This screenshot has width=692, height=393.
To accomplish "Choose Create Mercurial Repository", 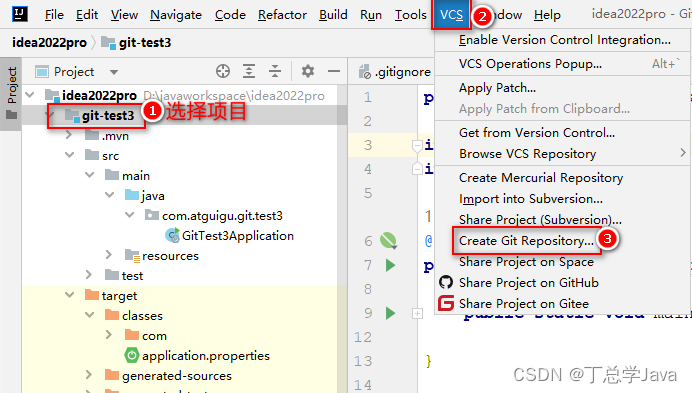I will (x=563, y=178).
